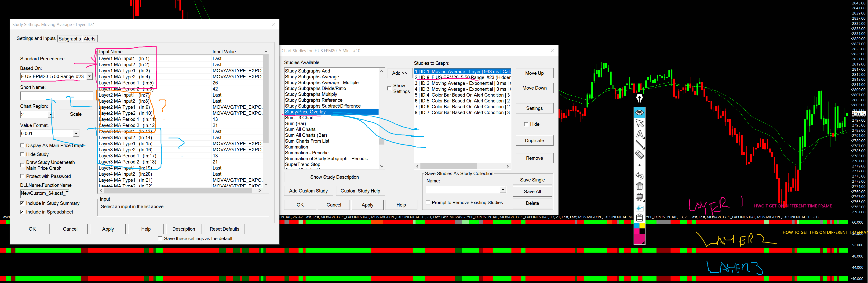
Task: Click the trash can delete icon
Action: 639,186
